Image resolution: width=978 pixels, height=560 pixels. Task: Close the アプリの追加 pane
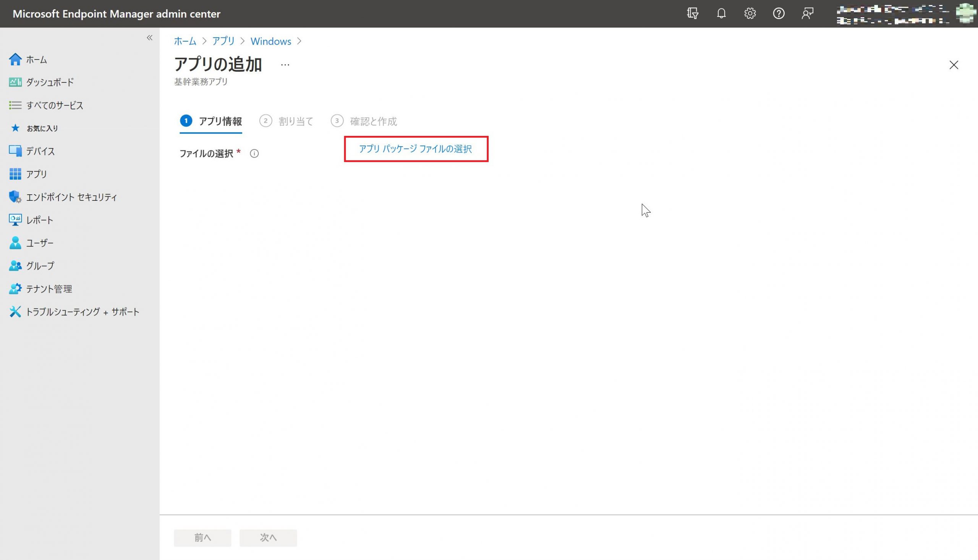tap(954, 65)
